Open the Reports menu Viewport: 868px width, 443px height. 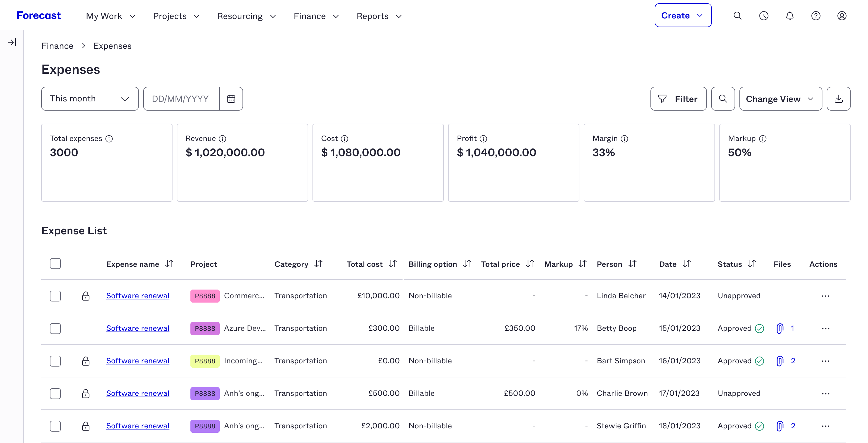coord(378,16)
